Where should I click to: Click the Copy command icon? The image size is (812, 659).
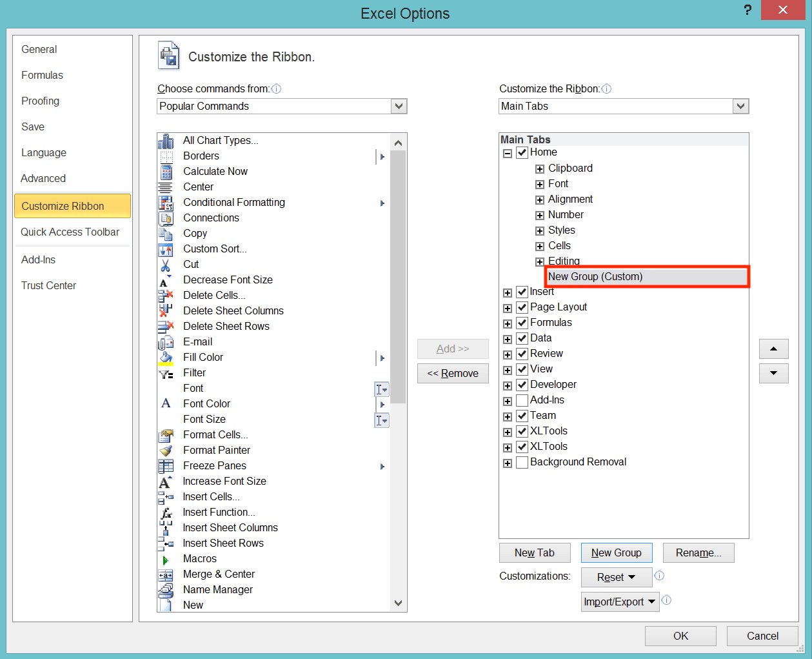(x=166, y=234)
